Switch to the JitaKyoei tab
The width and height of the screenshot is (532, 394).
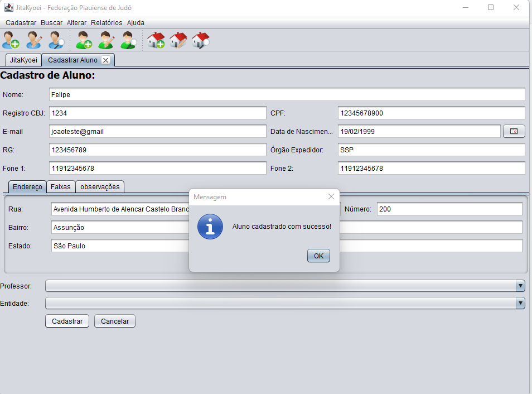[x=23, y=60]
